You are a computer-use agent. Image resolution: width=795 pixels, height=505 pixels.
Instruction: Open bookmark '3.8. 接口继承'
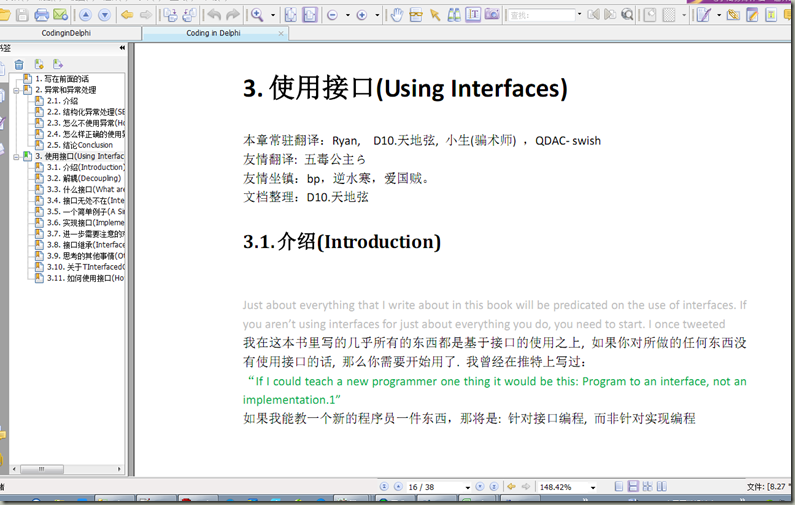(86, 245)
